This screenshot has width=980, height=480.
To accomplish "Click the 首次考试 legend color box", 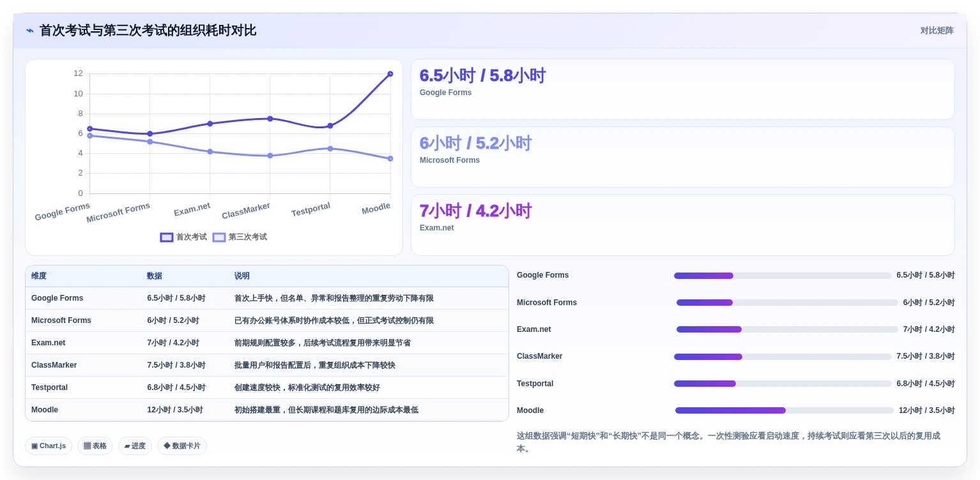I will (x=167, y=237).
